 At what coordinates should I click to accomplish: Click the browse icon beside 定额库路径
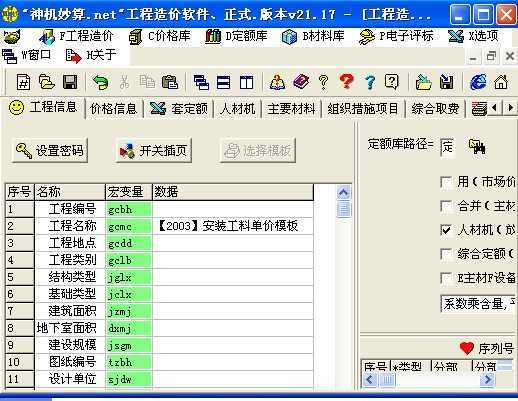pyautogui.click(x=477, y=146)
